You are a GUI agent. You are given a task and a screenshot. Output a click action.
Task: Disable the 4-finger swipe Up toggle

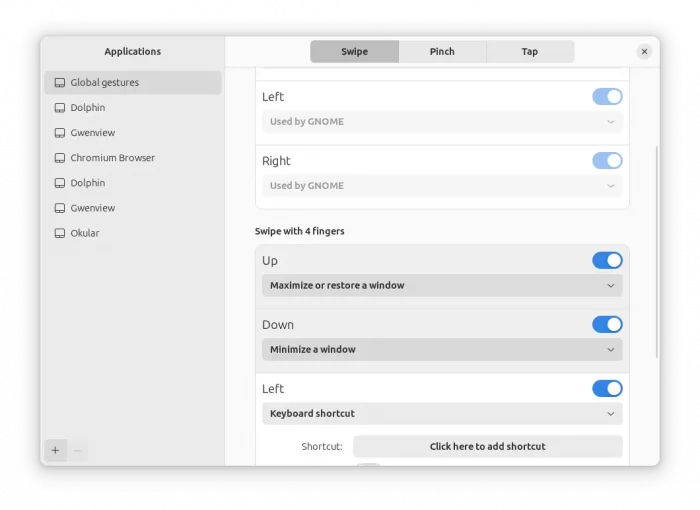(x=607, y=261)
